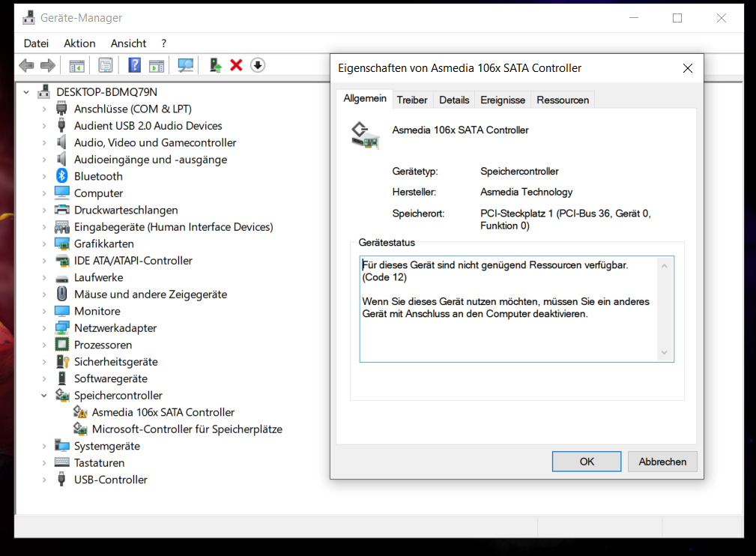Screen dimensions: 756x556
Task: Select the Allgemein tab
Action: tap(364, 98)
